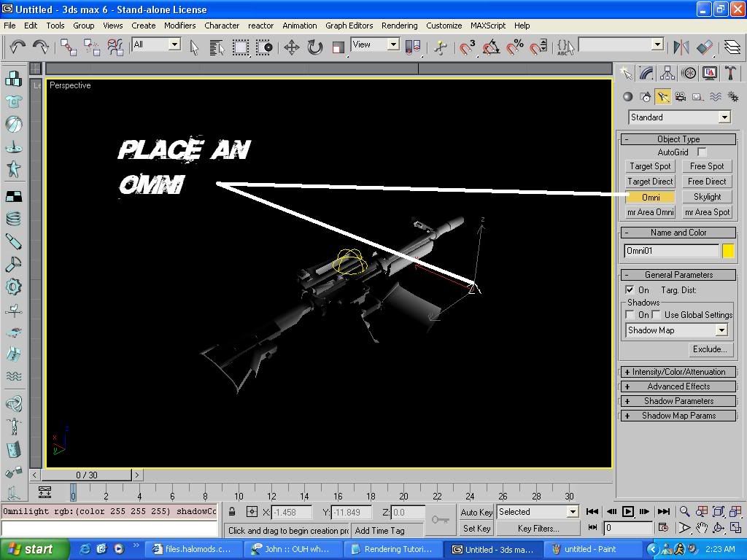Toggle Window/Crossing selection icon
The image size is (747, 560).
pos(264,47)
